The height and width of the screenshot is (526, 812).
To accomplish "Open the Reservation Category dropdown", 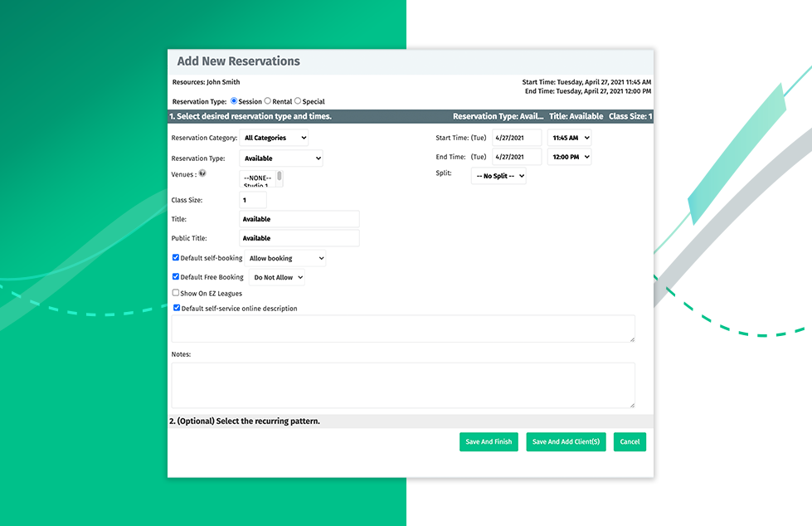I will (274, 138).
